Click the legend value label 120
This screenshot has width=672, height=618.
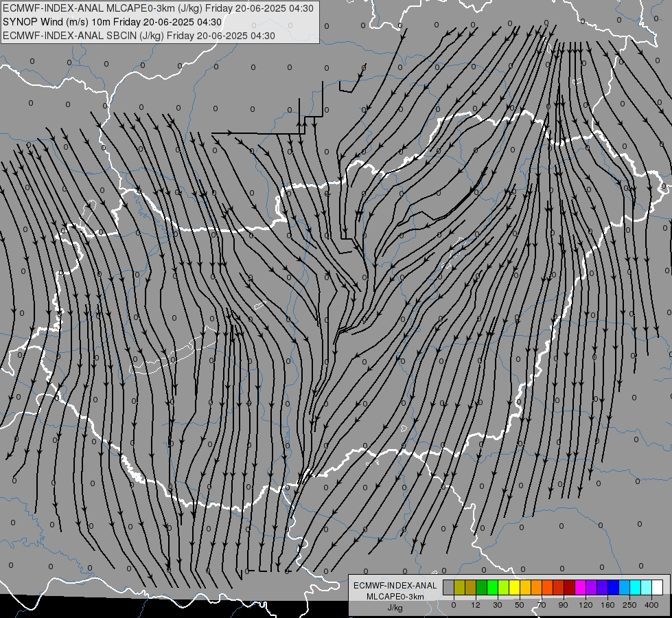[x=586, y=605]
